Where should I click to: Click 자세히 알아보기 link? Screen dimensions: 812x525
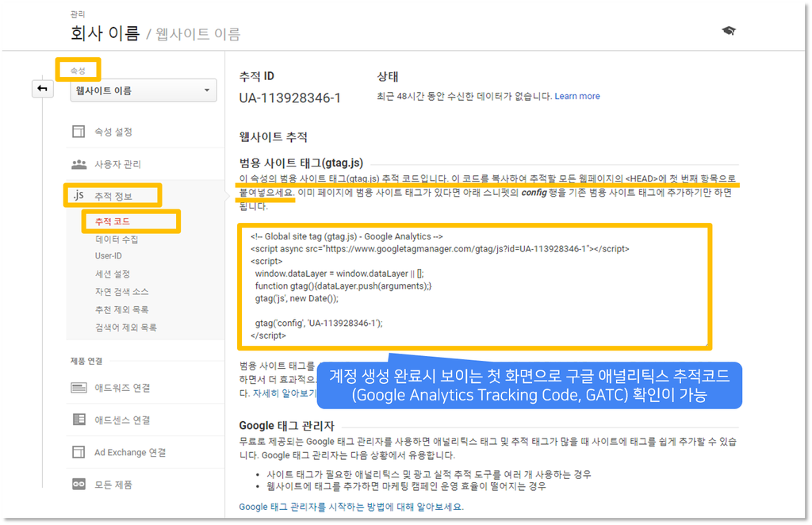pos(284,393)
